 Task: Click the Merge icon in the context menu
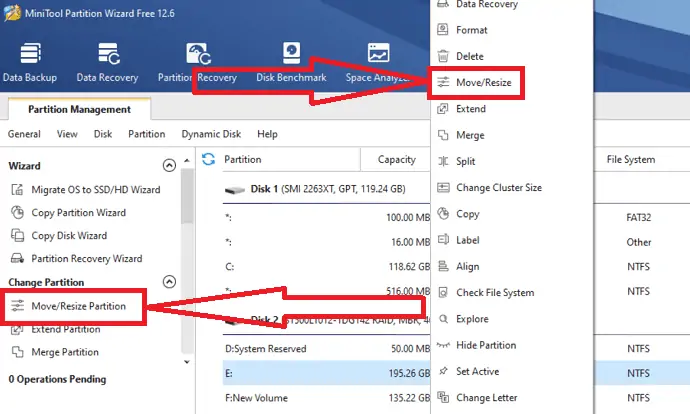(x=443, y=135)
